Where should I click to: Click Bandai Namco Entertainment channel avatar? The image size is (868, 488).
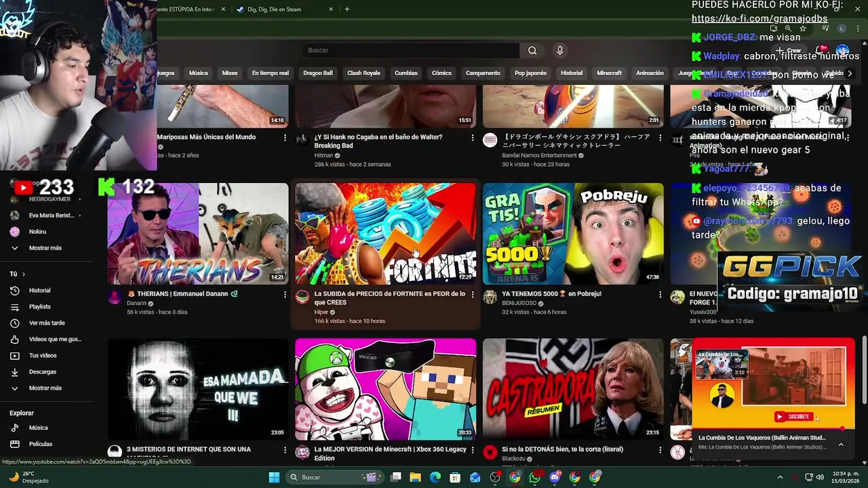[x=490, y=140]
